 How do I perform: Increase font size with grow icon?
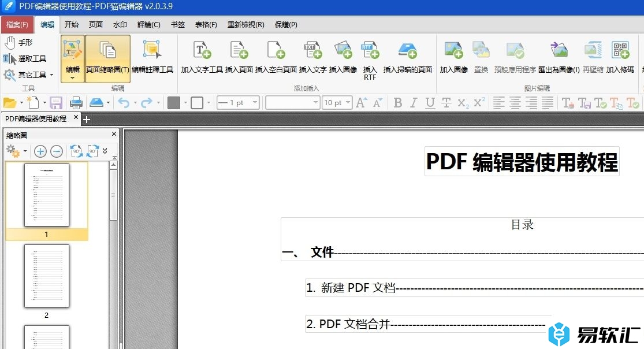pyautogui.click(x=362, y=102)
